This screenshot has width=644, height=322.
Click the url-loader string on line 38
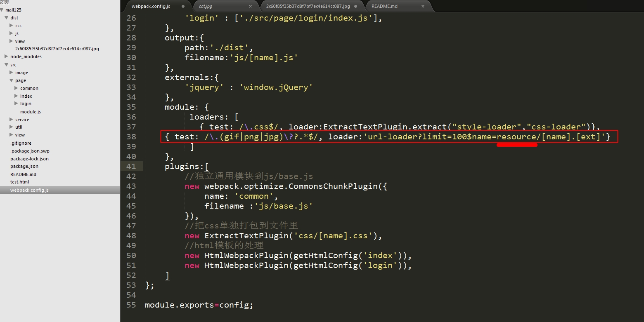[484, 137]
